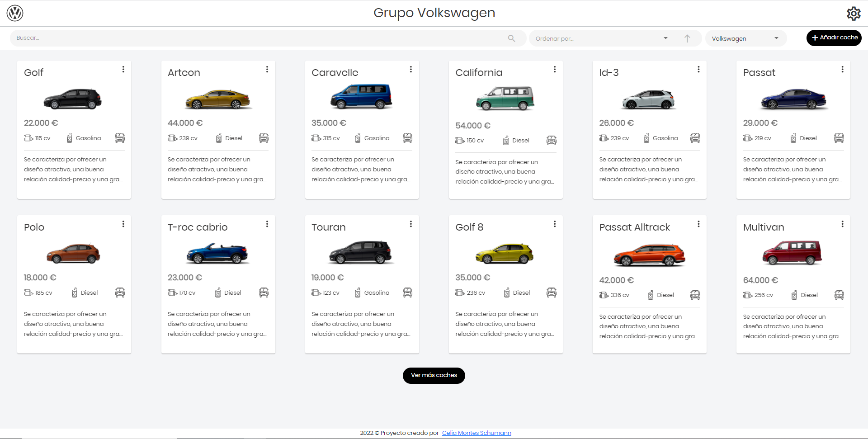The width and height of the screenshot is (868, 439).
Task: Click the car front icon on the Golf card
Action: click(120, 138)
